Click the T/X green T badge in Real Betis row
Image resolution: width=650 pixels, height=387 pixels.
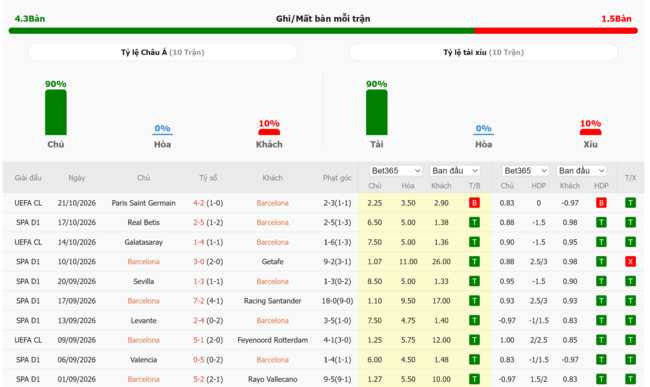631,223
